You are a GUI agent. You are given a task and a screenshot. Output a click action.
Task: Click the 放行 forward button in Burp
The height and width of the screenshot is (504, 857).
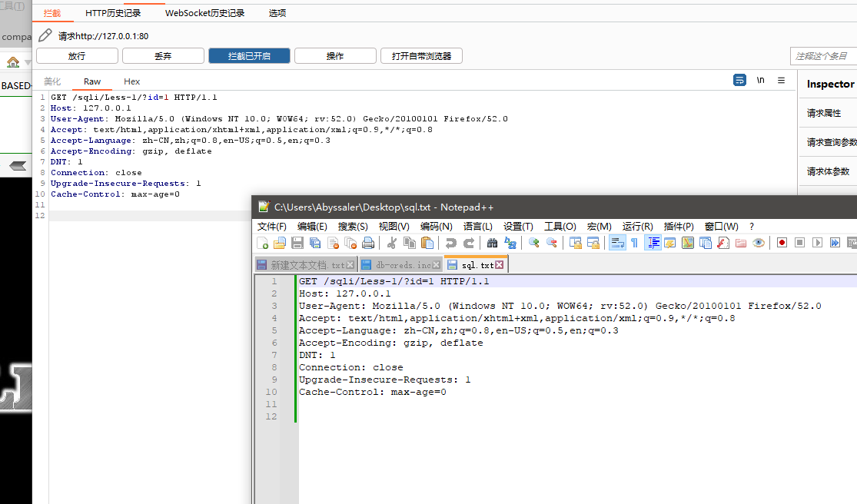point(77,55)
